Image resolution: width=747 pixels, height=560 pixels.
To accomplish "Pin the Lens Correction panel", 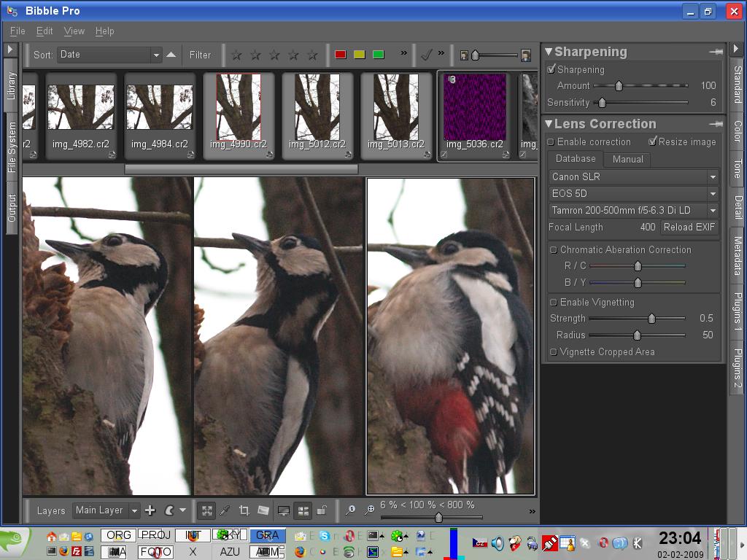I will coord(716,124).
